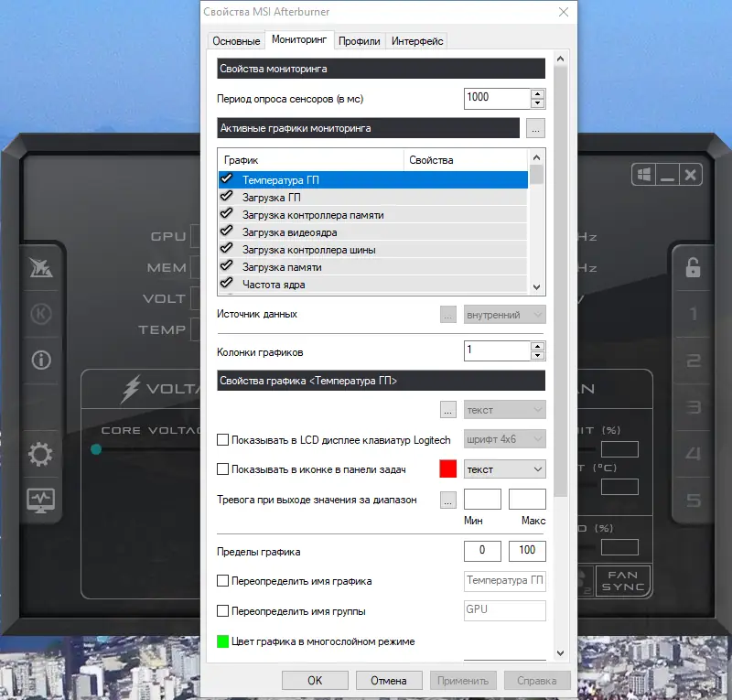
Task: Open the шрифт 4x6 dropdown
Action: 505,439
